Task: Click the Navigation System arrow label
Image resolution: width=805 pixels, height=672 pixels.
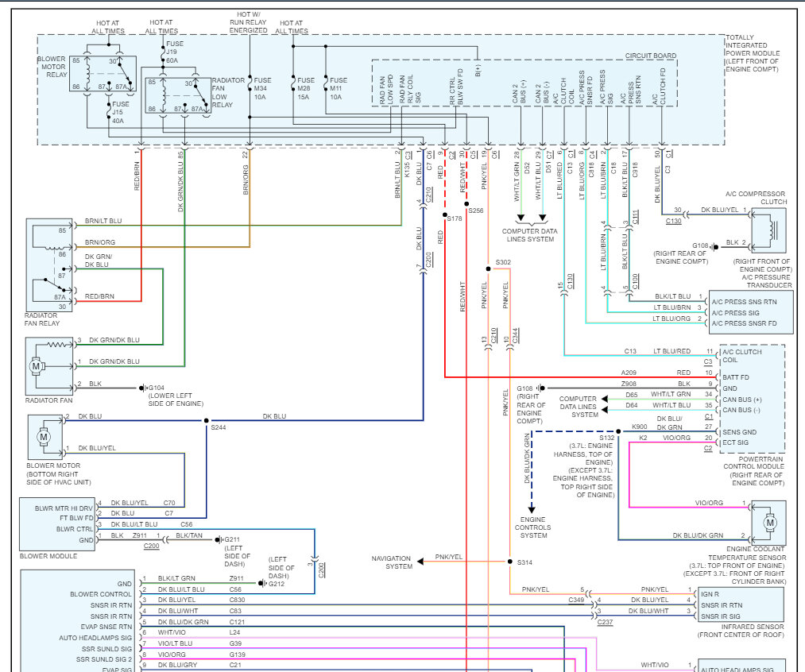Action: coord(392,562)
